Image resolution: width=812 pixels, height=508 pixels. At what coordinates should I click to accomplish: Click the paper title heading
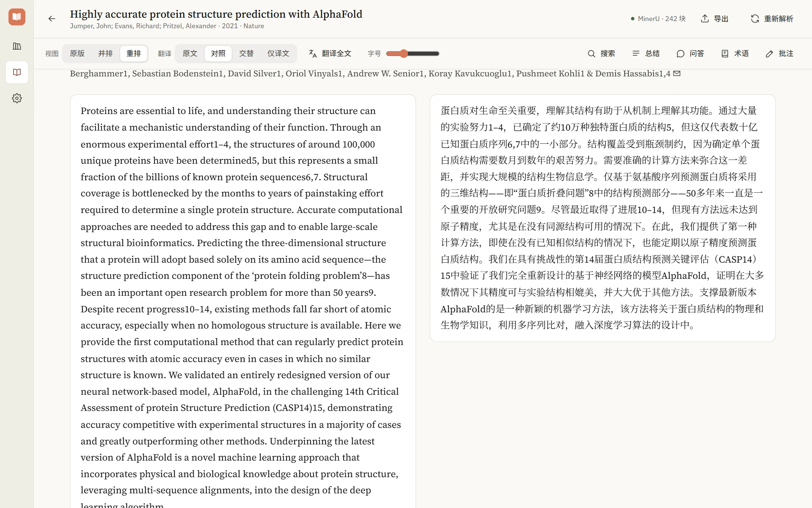coord(216,14)
